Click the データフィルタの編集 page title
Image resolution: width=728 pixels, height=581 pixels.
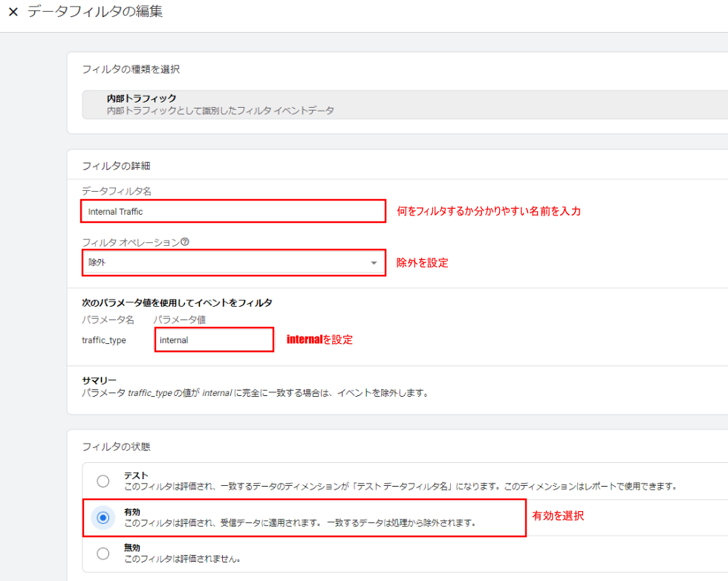[95, 12]
